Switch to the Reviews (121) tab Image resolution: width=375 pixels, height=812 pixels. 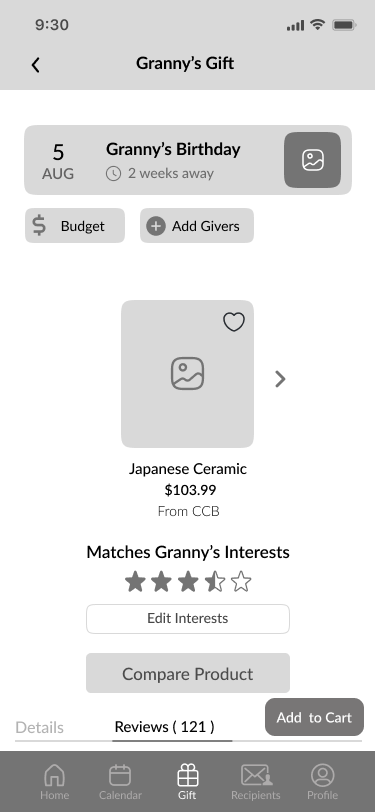click(x=164, y=727)
